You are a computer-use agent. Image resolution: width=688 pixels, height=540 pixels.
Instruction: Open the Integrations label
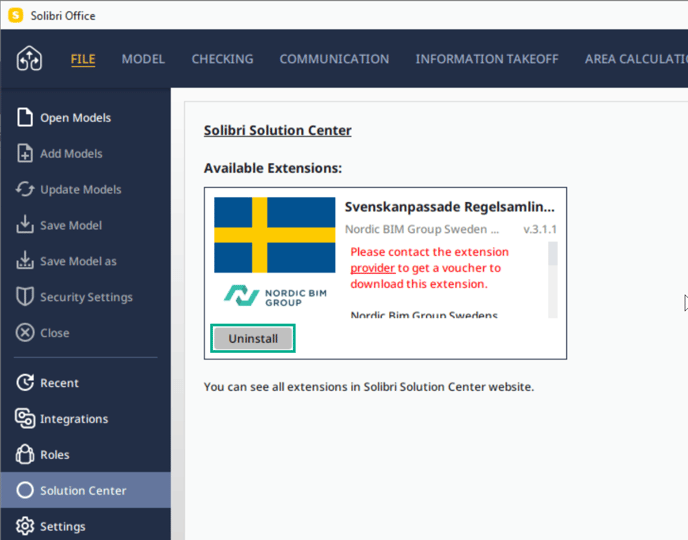click(74, 419)
